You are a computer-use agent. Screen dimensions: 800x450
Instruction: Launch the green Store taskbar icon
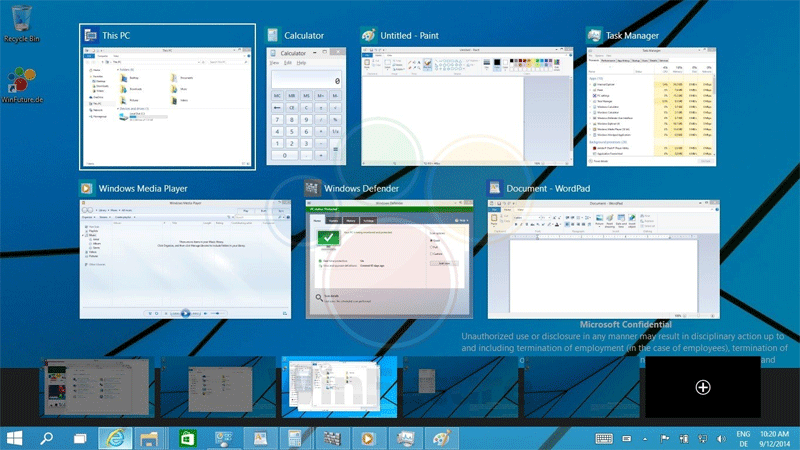[x=187, y=438]
